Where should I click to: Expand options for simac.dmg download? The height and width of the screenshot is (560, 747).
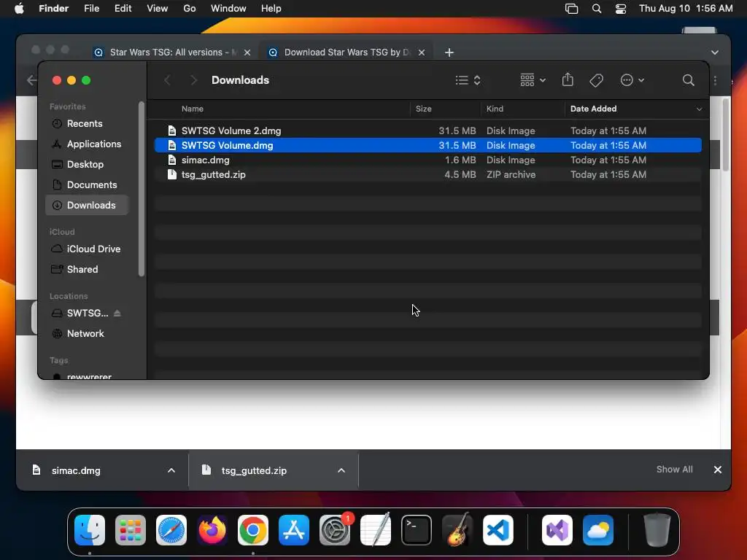point(171,470)
